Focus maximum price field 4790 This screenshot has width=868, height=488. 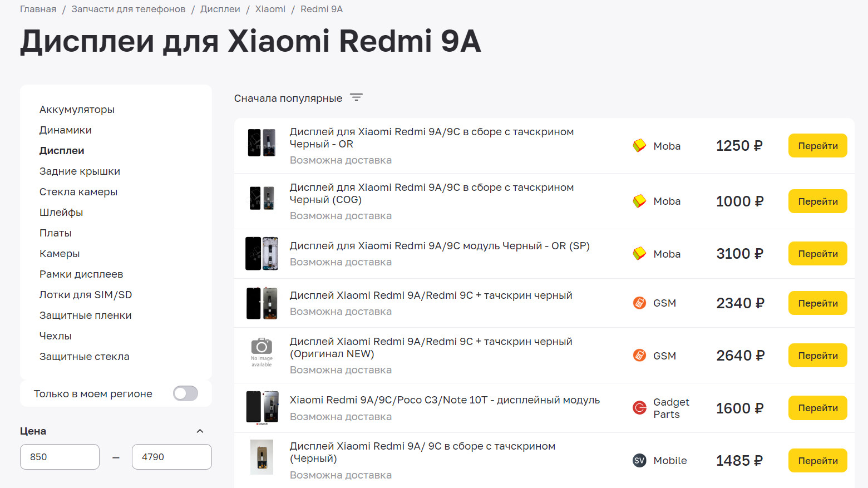click(171, 457)
